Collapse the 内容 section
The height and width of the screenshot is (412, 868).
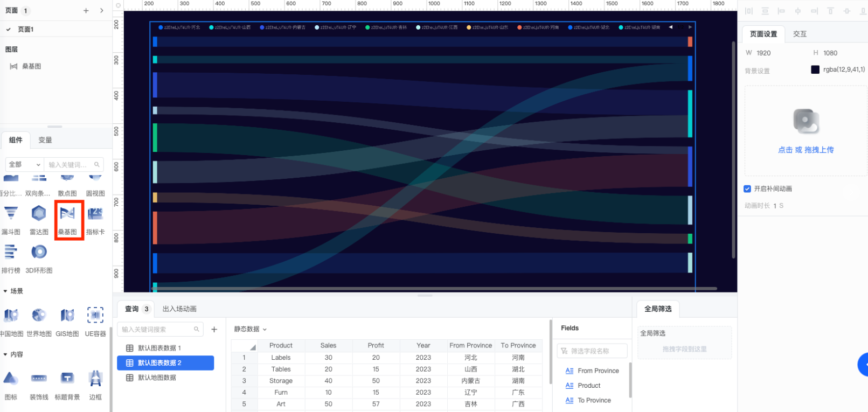(13, 354)
